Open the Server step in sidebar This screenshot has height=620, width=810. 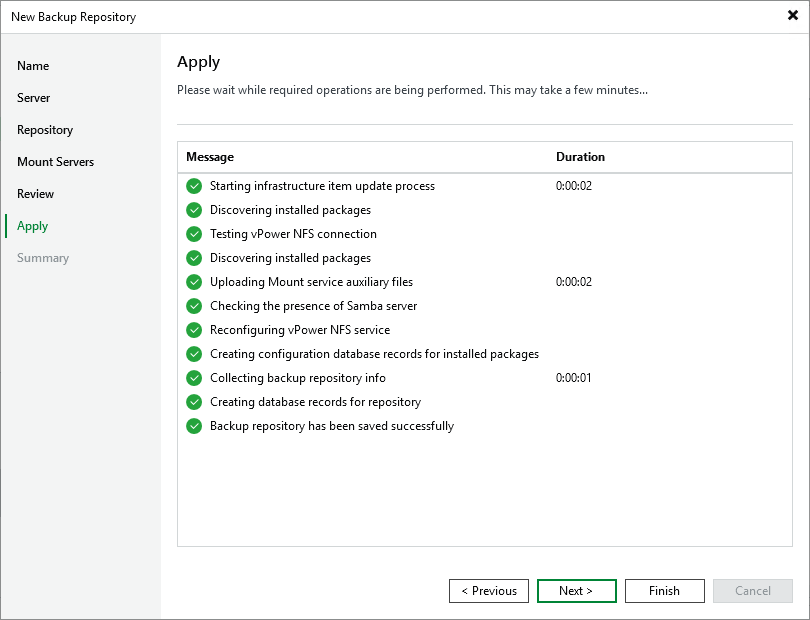33,98
